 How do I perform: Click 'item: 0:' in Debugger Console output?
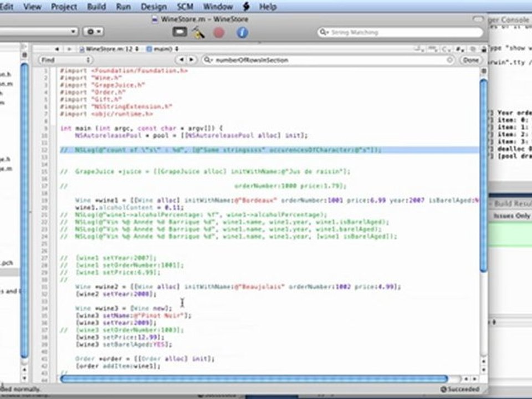[513, 120]
